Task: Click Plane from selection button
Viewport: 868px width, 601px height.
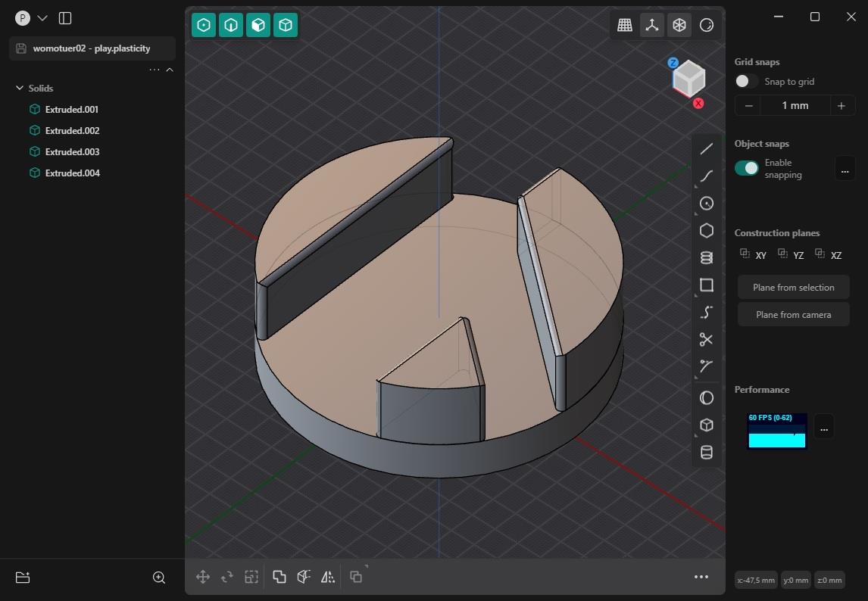Action: (x=793, y=288)
